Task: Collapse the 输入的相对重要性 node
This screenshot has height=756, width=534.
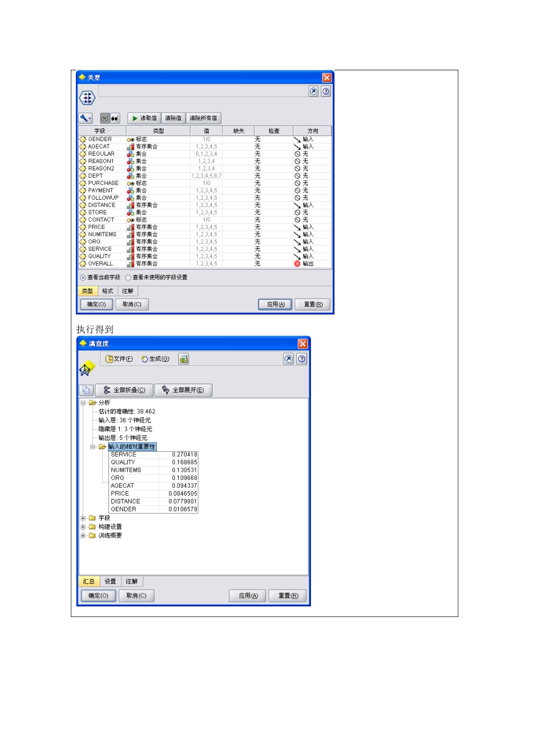Action: coord(93,447)
